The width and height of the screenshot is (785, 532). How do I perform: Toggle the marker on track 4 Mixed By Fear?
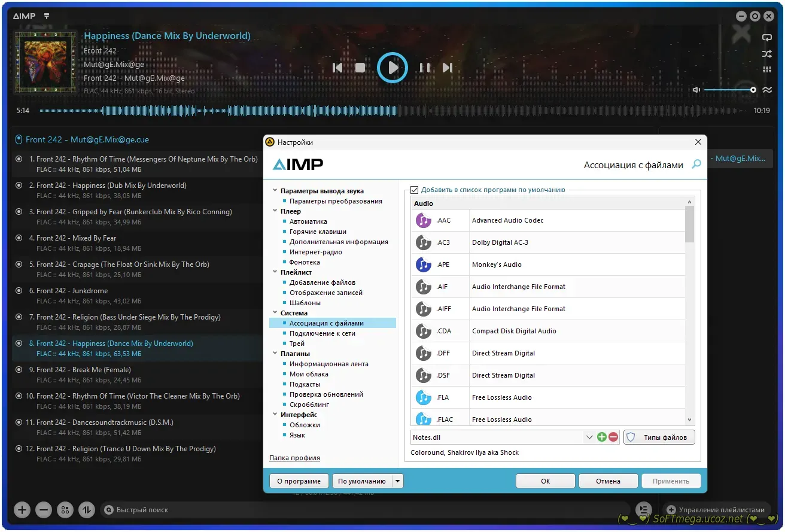19,238
